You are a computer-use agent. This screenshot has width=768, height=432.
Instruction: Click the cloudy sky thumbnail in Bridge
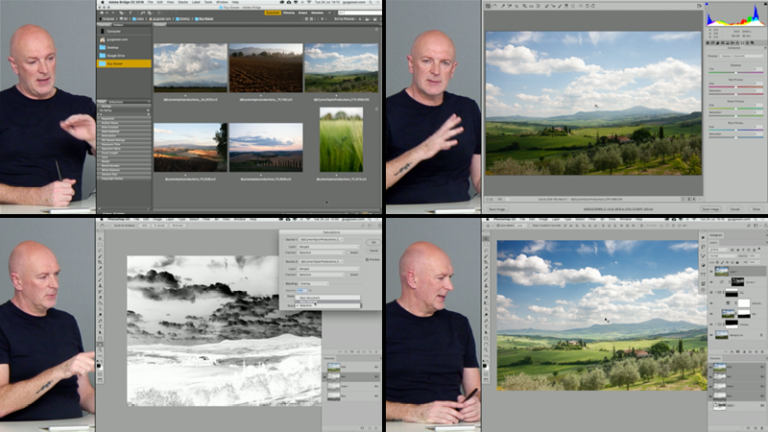pos(189,68)
